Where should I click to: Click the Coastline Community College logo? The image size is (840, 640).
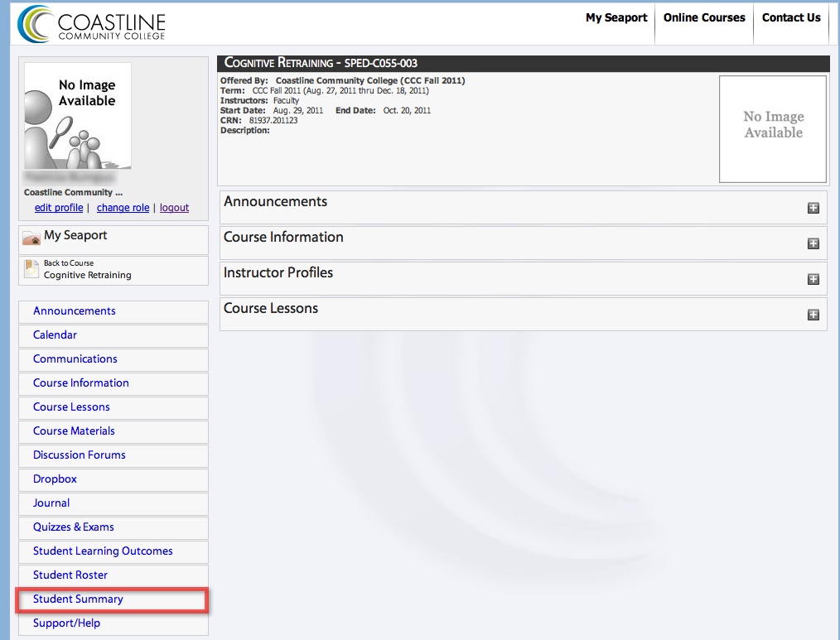[92, 24]
